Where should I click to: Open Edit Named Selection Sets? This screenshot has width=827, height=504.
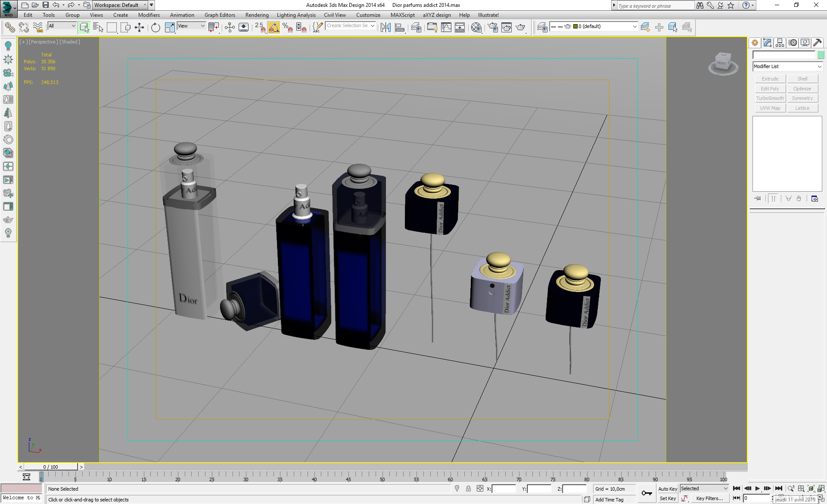(317, 28)
